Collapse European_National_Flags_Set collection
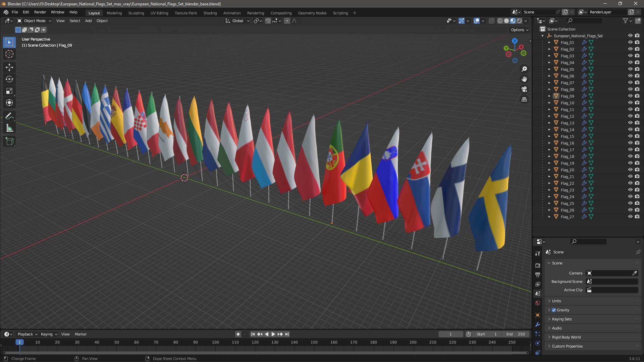Image resolution: width=644 pixels, height=362 pixels. point(543,36)
